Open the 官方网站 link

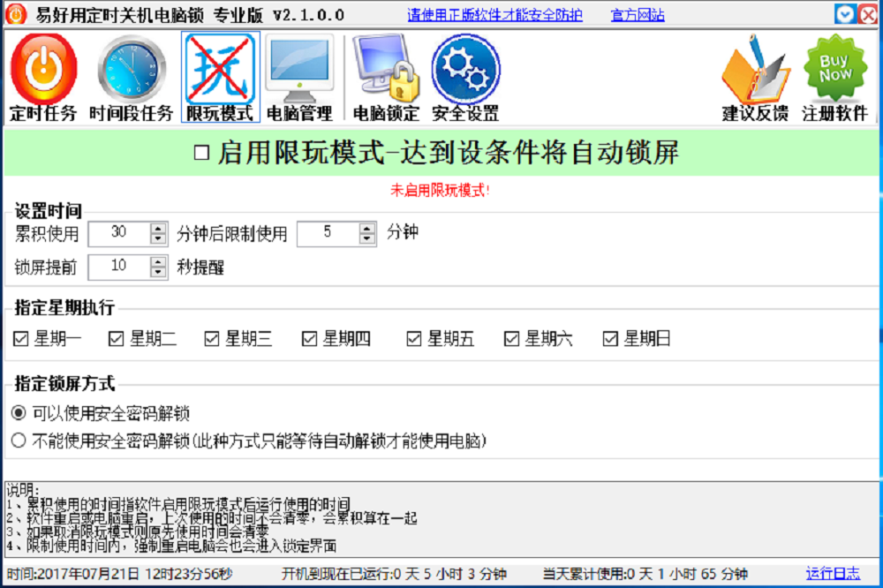(638, 15)
